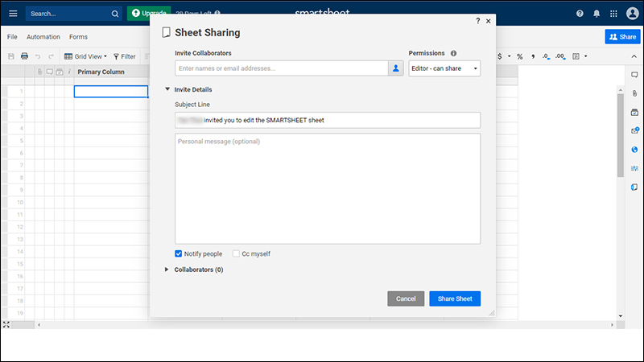This screenshot has height=362, width=644.
Task: Open the Forms menu
Action: (78, 37)
